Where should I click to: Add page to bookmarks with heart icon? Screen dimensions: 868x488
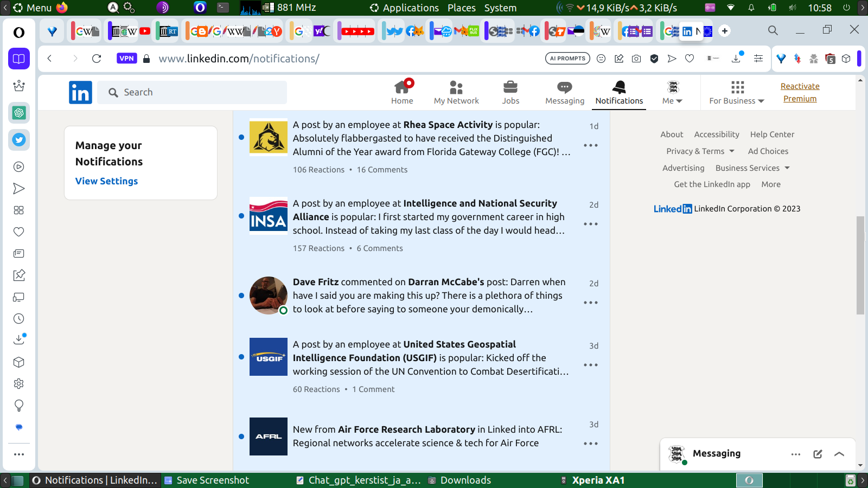tap(690, 59)
